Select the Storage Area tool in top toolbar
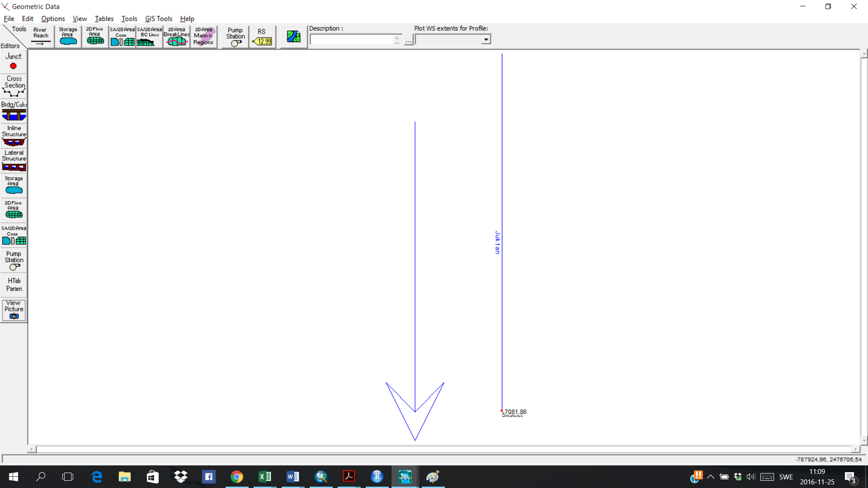The height and width of the screenshot is (488, 868). click(68, 37)
